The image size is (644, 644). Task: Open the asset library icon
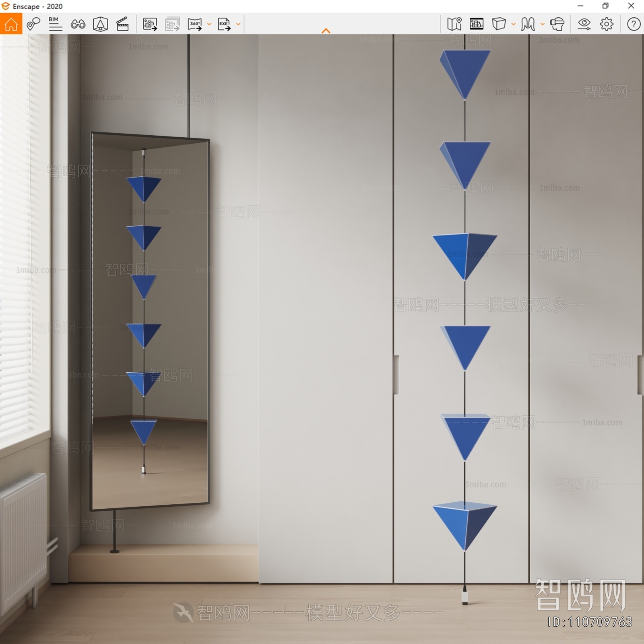(x=100, y=24)
